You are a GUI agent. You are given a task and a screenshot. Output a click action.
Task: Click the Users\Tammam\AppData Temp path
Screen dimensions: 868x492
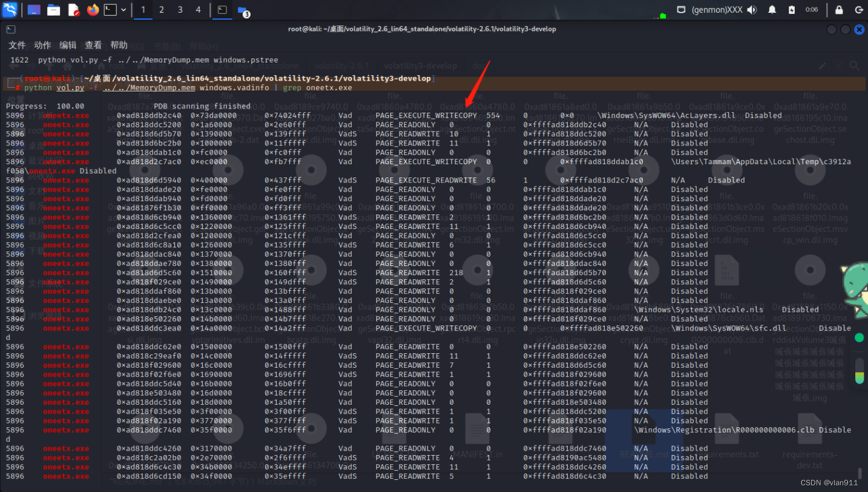click(x=760, y=162)
